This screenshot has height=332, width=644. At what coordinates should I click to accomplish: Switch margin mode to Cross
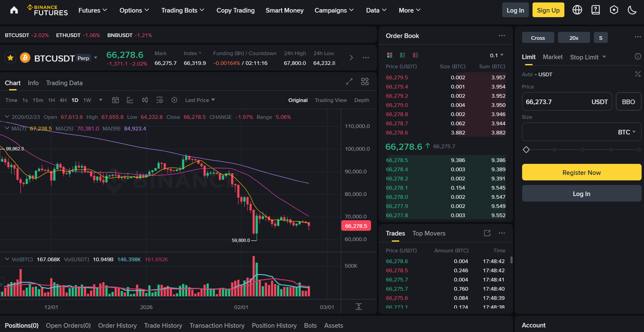coord(538,37)
